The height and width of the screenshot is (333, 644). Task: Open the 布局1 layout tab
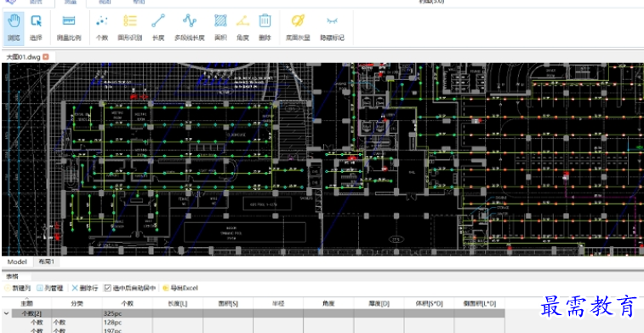(x=47, y=261)
